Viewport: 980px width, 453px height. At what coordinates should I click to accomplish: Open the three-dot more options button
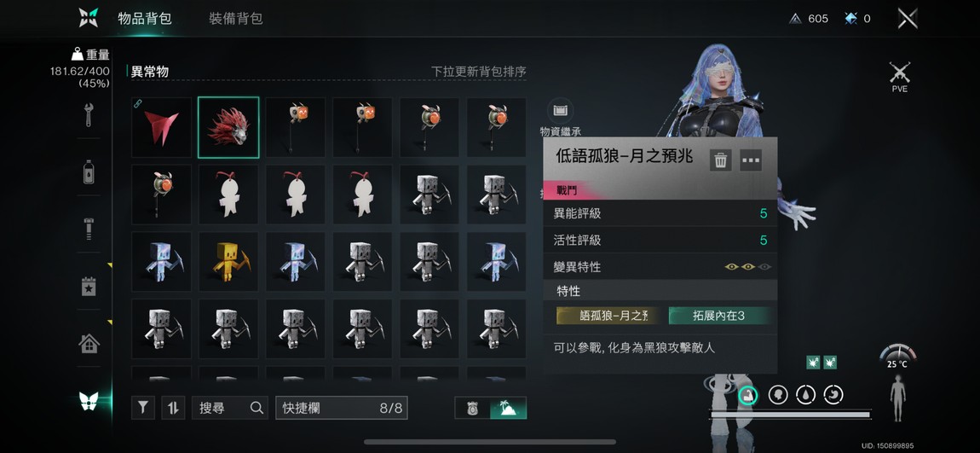[751, 160]
